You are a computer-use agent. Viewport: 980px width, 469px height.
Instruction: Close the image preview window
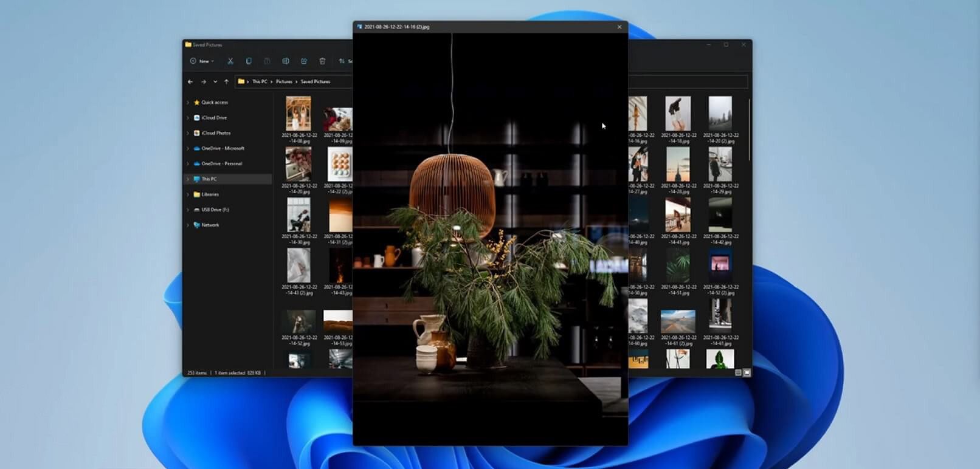pos(619,27)
